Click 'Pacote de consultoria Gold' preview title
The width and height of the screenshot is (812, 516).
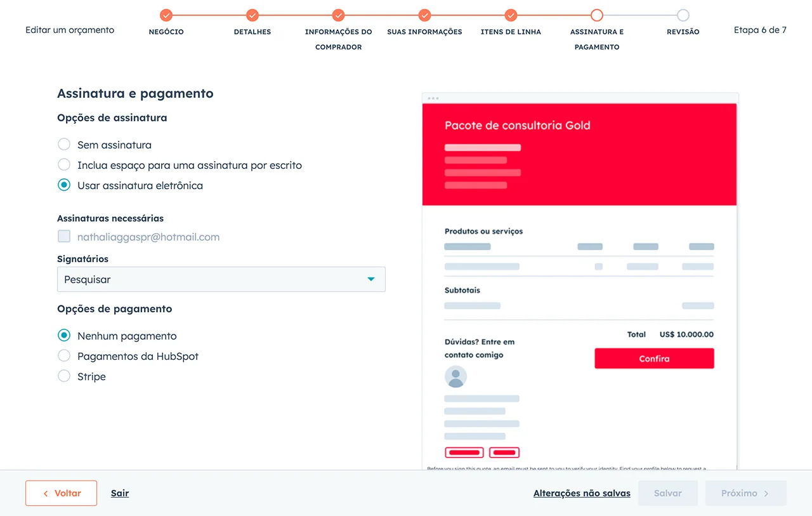pyautogui.click(x=518, y=126)
